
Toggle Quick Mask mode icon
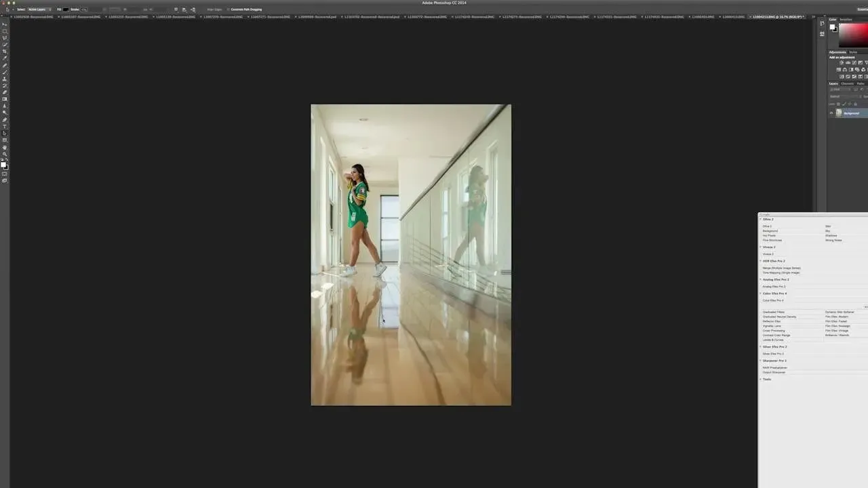pos(5,174)
